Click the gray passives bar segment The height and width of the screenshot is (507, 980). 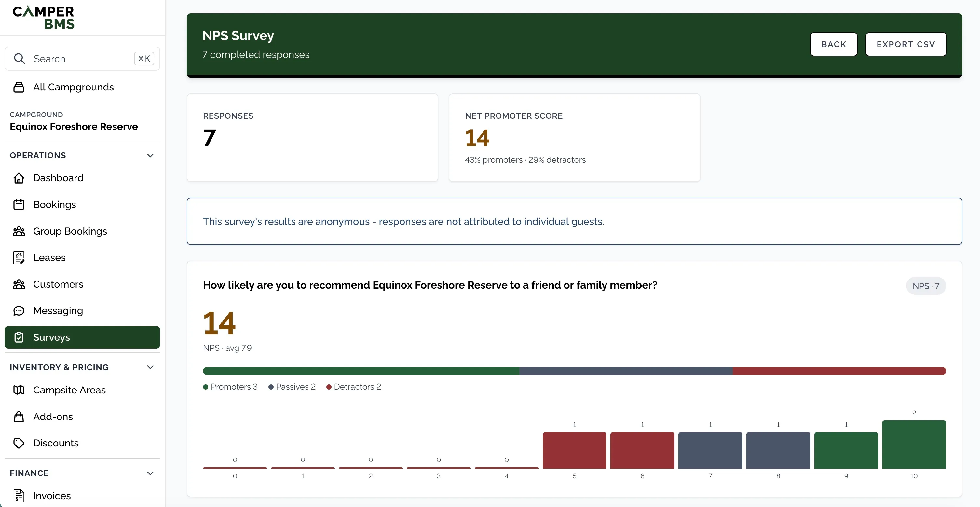626,371
